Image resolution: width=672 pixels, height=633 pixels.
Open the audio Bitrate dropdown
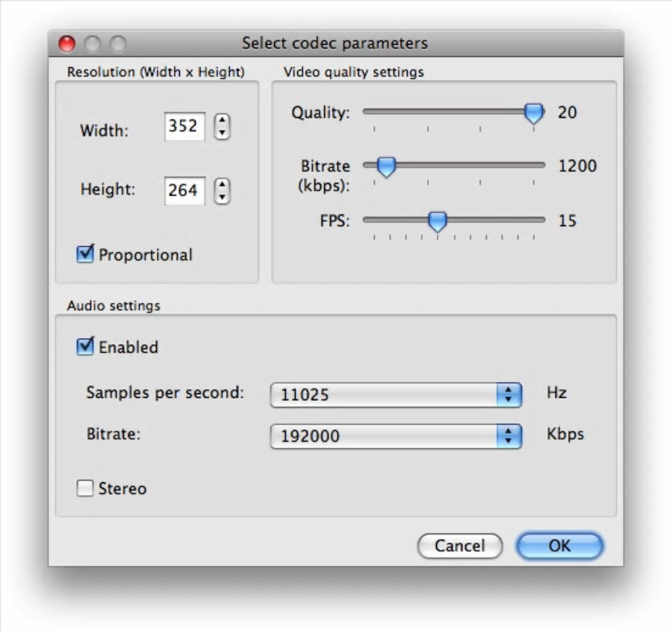[x=395, y=435]
